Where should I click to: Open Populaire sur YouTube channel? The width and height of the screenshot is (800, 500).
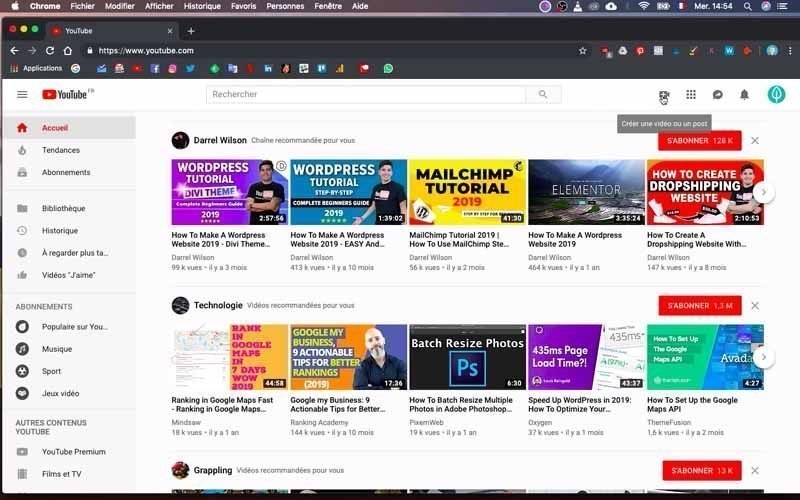tap(69, 327)
